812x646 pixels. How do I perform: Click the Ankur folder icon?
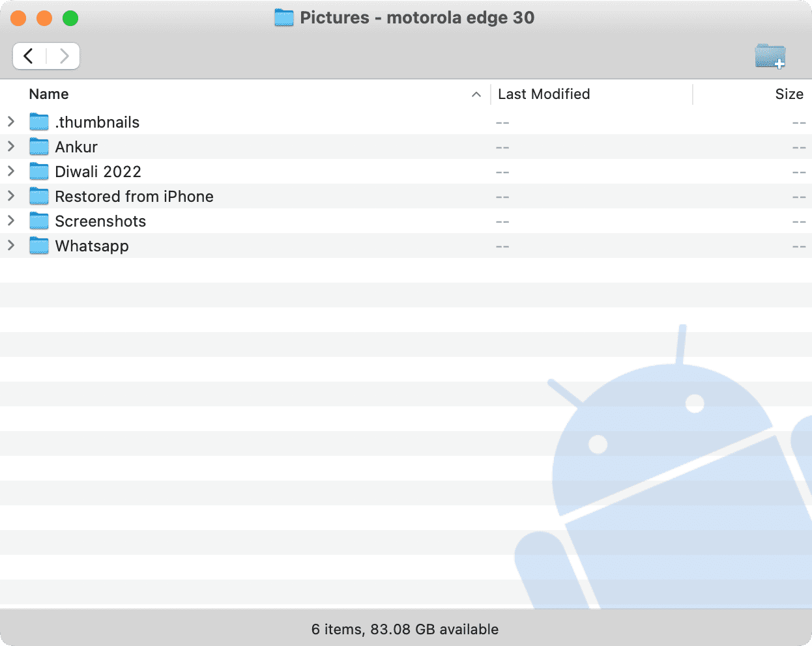[39, 147]
